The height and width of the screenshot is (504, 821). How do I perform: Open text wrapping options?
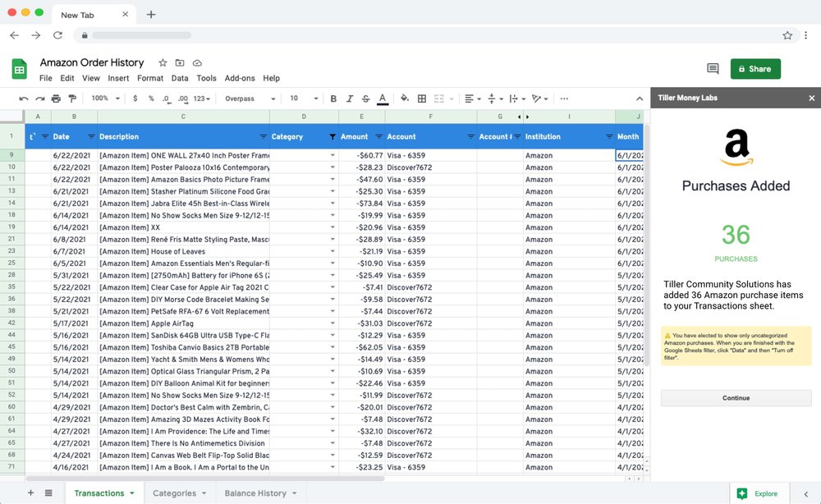click(516, 99)
